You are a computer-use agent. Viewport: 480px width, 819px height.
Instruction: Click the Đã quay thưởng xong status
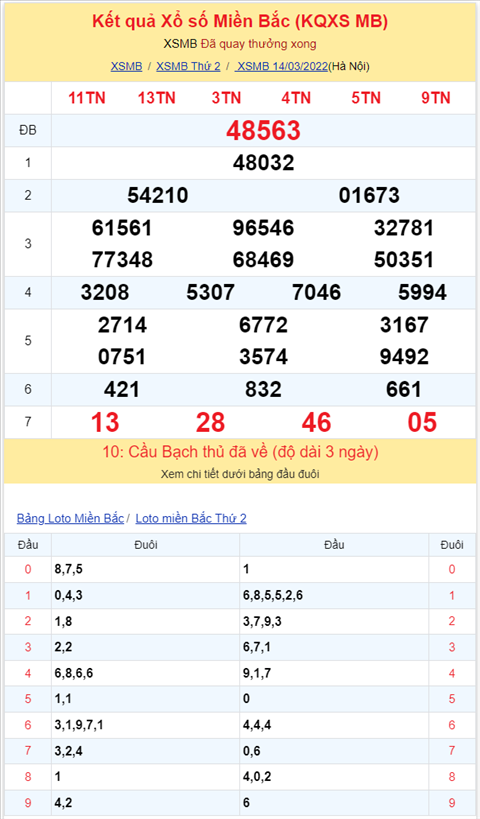(x=259, y=44)
